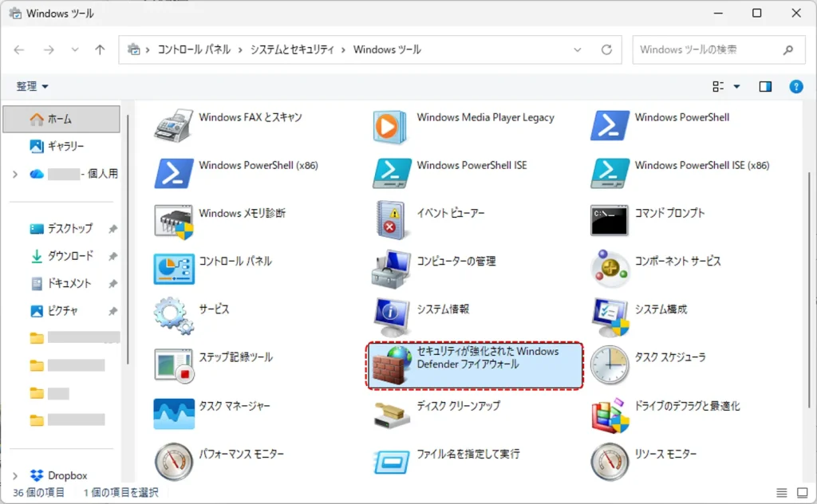Select the タスク スケジューラ clock icon
Viewport: 817px width, 504px height.
pyautogui.click(x=610, y=365)
